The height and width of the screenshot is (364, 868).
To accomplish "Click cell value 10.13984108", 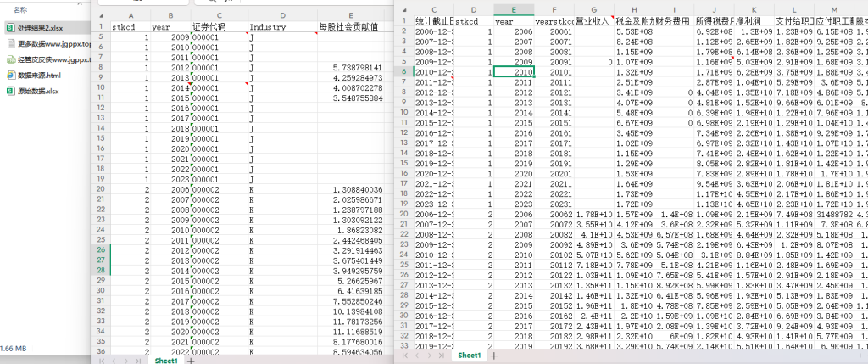I will pyautogui.click(x=351, y=311).
